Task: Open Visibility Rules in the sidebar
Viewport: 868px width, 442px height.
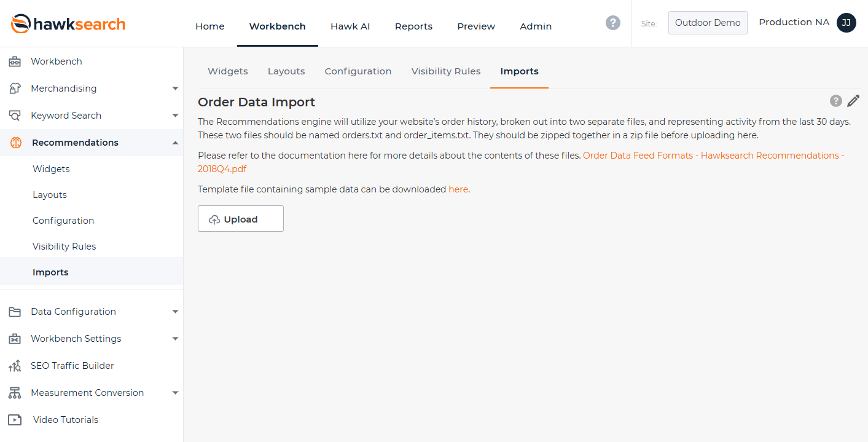Action: tap(65, 247)
